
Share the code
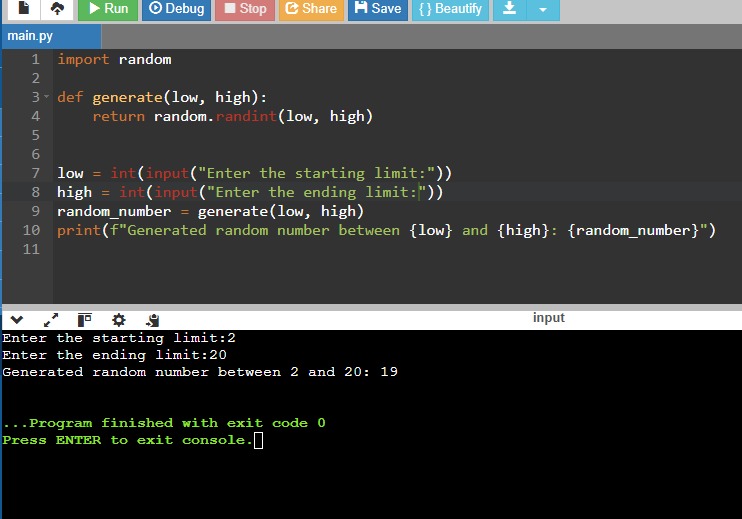click(x=311, y=9)
